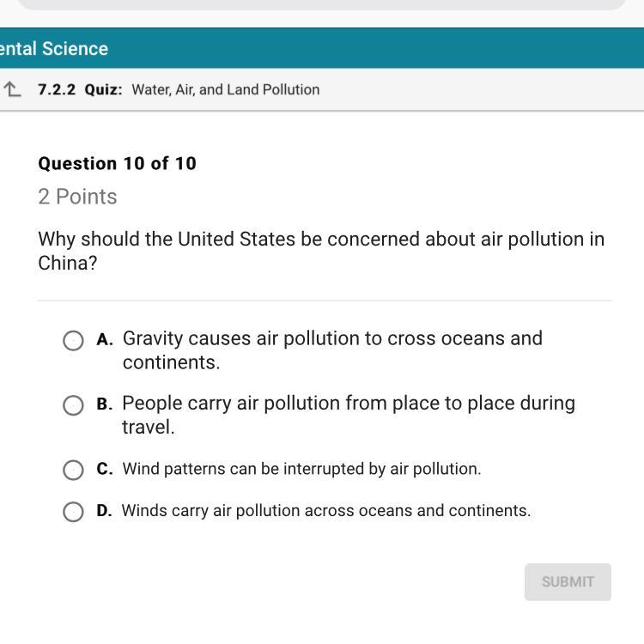
Task: Pick the radio button for answer D
Action: pyautogui.click(x=73, y=512)
